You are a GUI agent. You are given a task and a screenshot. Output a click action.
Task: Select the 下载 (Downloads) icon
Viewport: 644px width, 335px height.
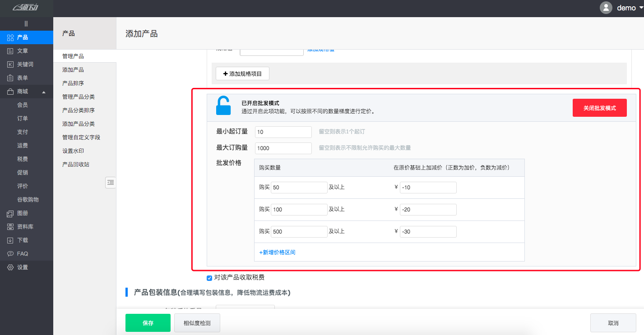coord(10,240)
